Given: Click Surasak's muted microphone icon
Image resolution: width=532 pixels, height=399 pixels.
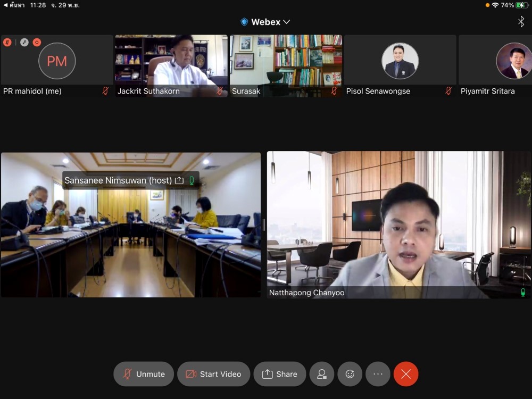Looking at the screenshot, I should 334,91.
